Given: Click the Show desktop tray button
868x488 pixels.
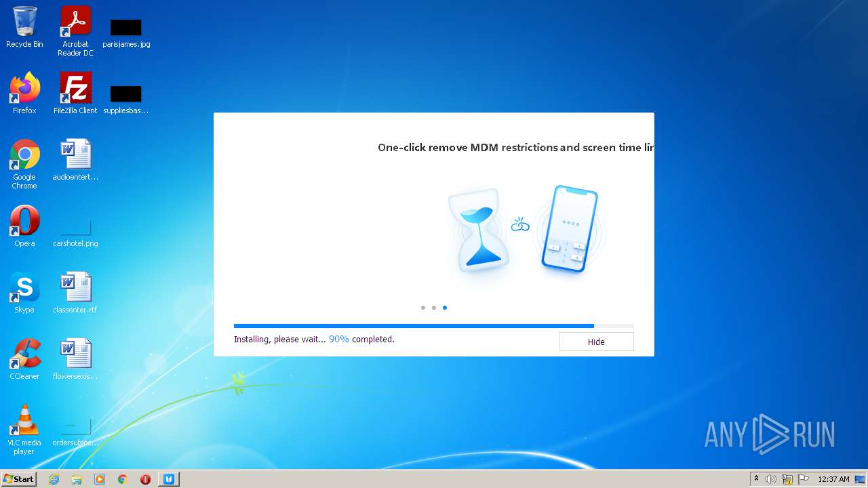Looking at the screenshot, I should (861, 479).
